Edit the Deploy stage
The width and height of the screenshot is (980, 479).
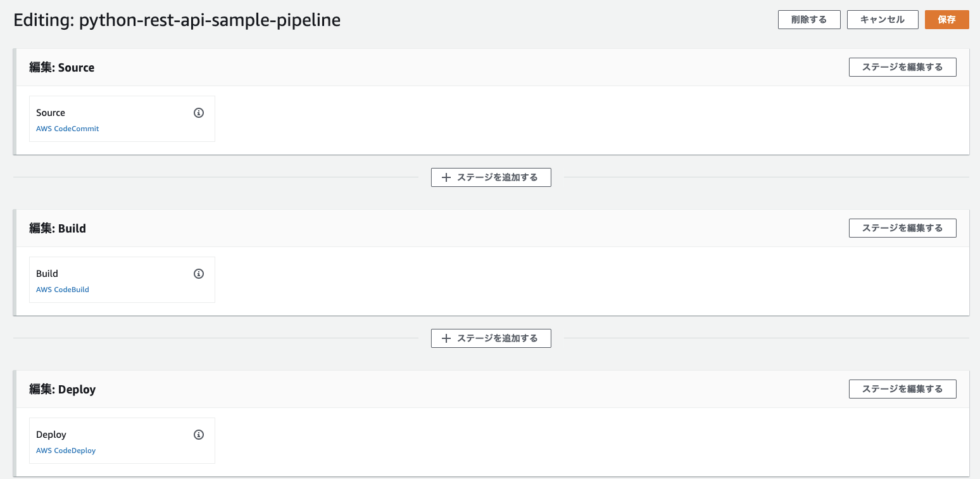(x=902, y=389)
